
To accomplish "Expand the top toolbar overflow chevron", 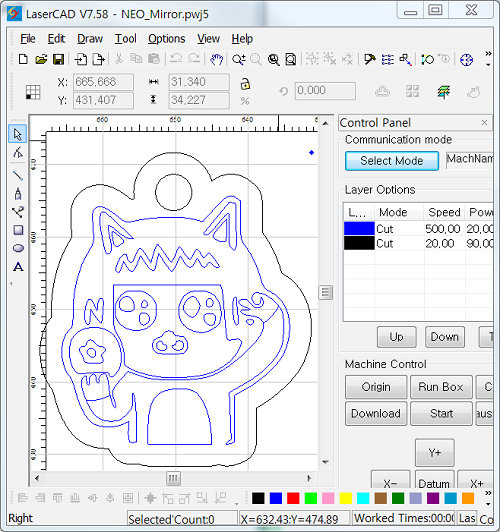I will pos(488,54).
